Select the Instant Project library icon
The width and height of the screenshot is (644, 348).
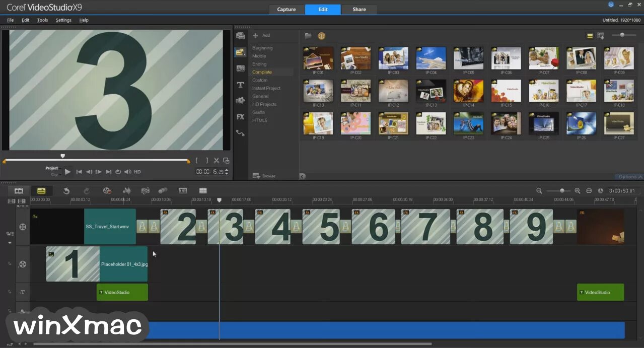tap(240, 52)
